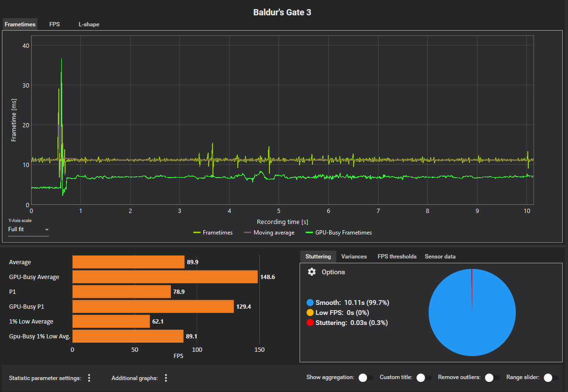
Task: Open the Variances tab
Action: pyautogui.click(x=354, y=257)
